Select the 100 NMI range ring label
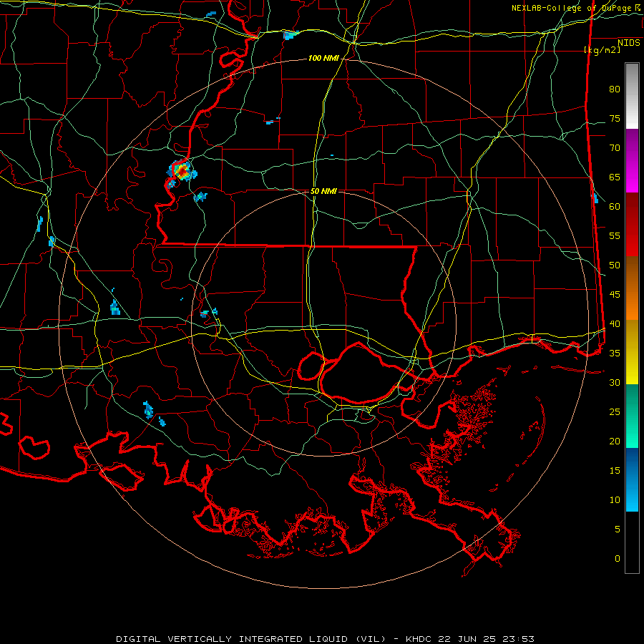This screenshot has height=644, width=644. click(323, 59)
